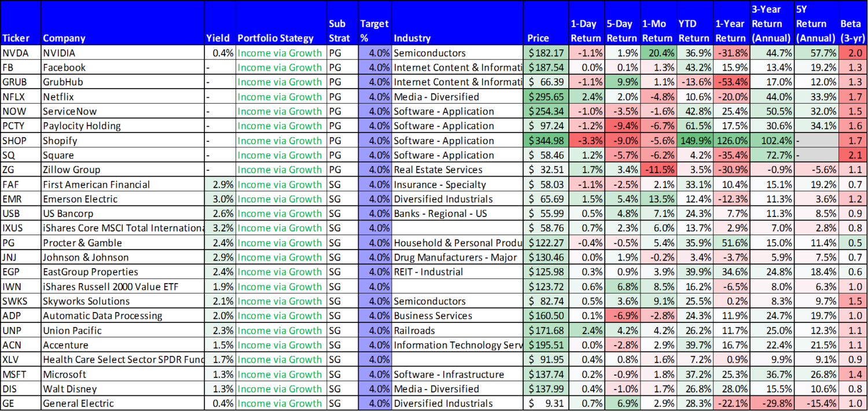Click Emerson Electric yield 3.0%

click(220, 199)
